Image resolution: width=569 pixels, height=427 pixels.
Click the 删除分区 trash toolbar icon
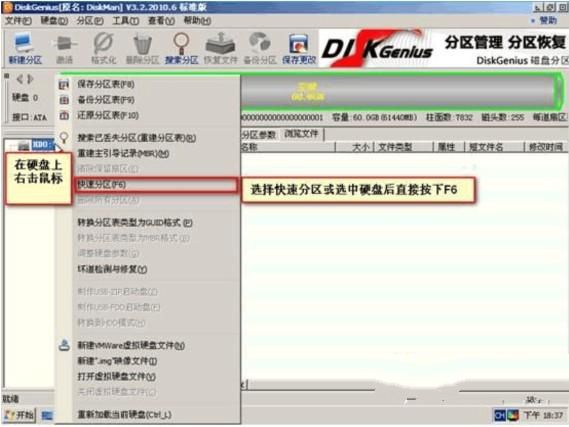tap(142, 48)
